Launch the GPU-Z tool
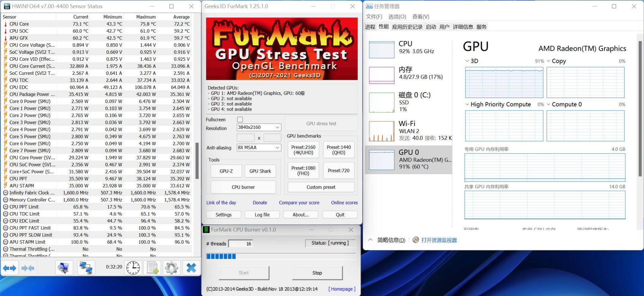The width and height of the screenshot is (644, 296). pos(226,171)
